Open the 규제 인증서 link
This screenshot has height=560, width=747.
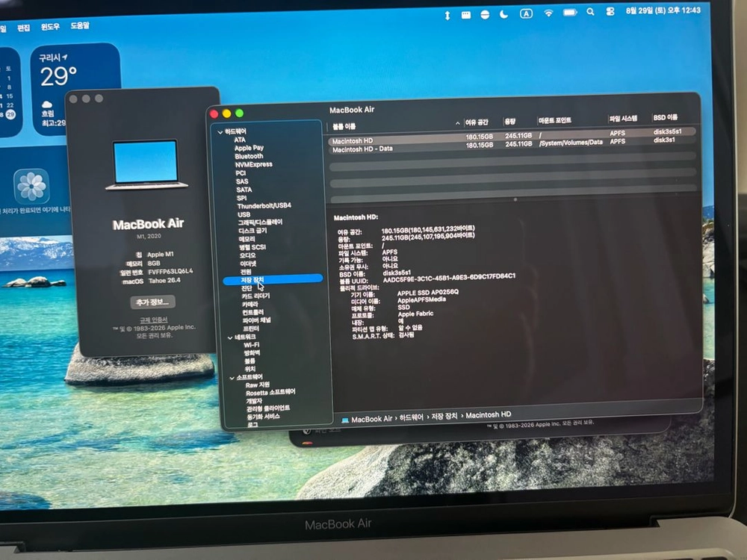(153, 320)
